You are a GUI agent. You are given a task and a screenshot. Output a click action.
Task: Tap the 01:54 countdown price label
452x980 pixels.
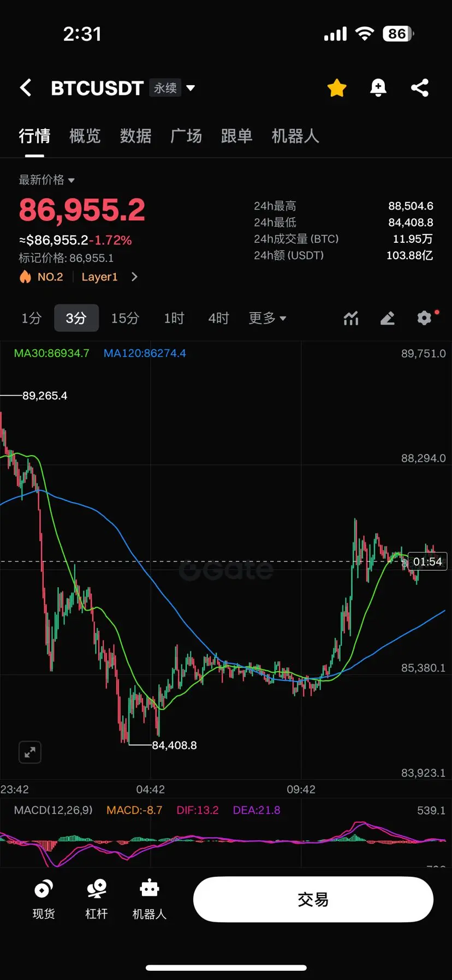(x=427, y=561)
